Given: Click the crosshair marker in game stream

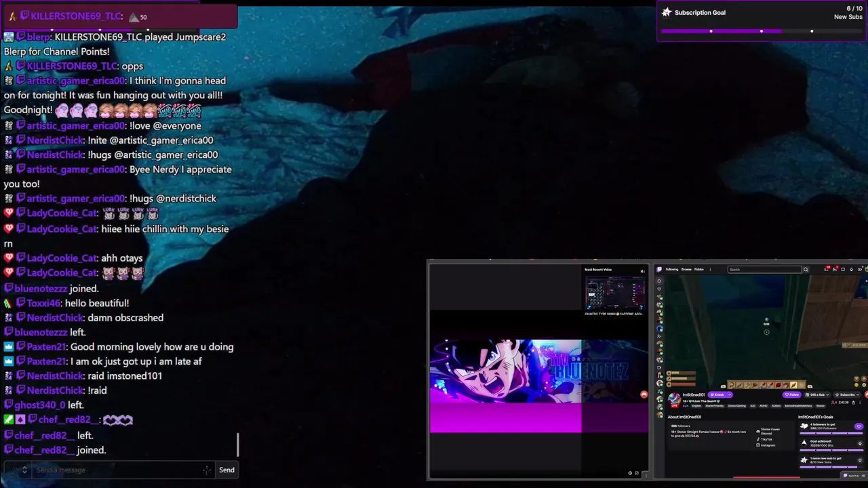Looking at the screenshot, I should pyautogui.click(x=766, y=332).
